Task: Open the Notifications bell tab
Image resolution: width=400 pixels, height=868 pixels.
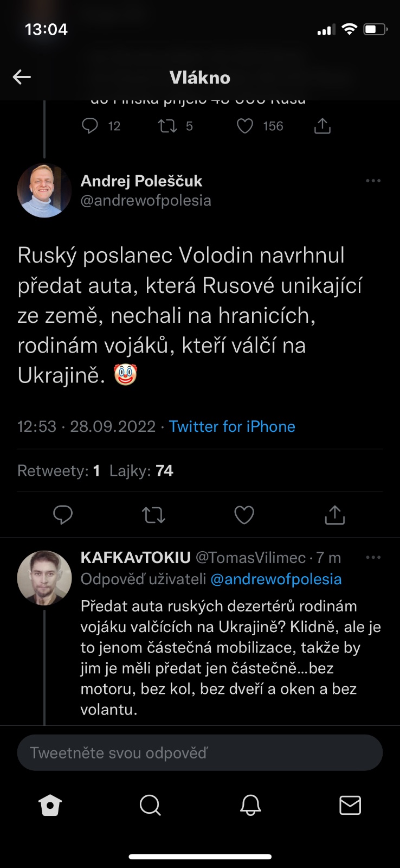Action: click(x=250, y=805)
